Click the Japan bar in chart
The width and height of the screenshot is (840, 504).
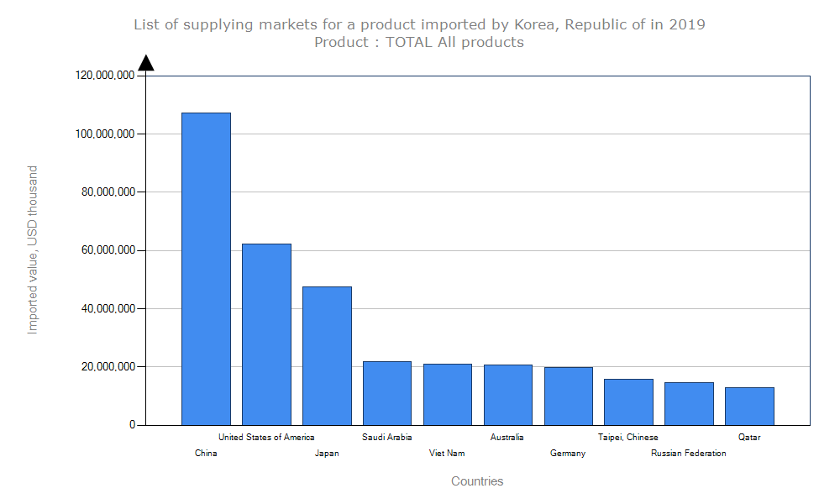click(327, 355)
